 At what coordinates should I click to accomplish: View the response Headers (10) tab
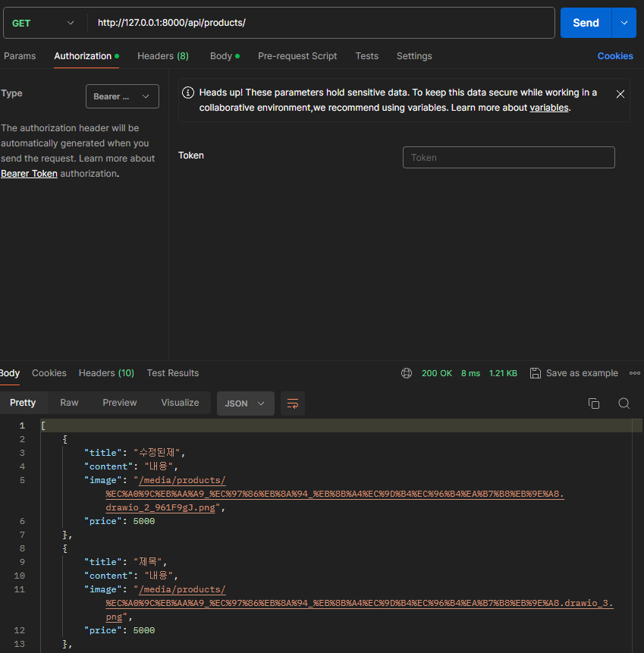(106, 373)
